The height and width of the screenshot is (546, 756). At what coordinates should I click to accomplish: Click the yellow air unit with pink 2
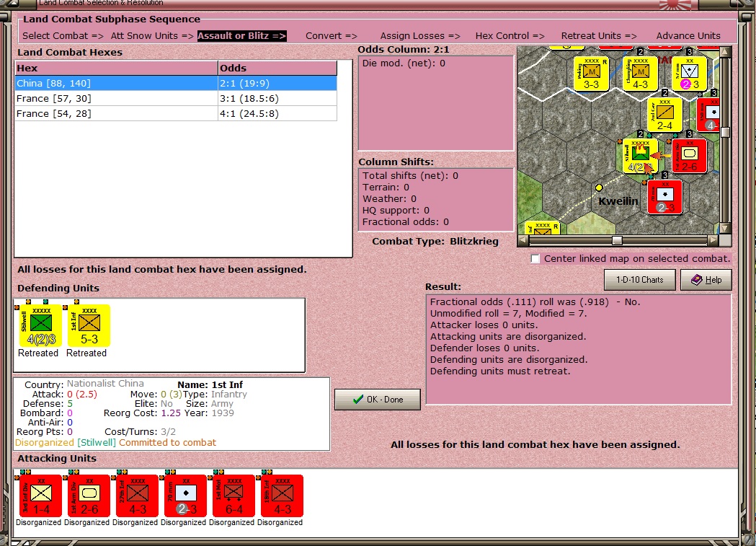click(x=690, y=74)
